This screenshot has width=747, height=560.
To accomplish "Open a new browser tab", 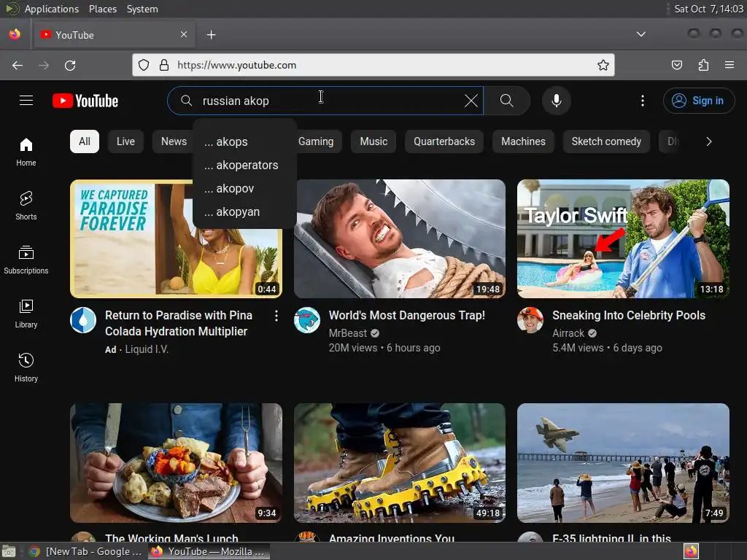I will click(211, 35).
